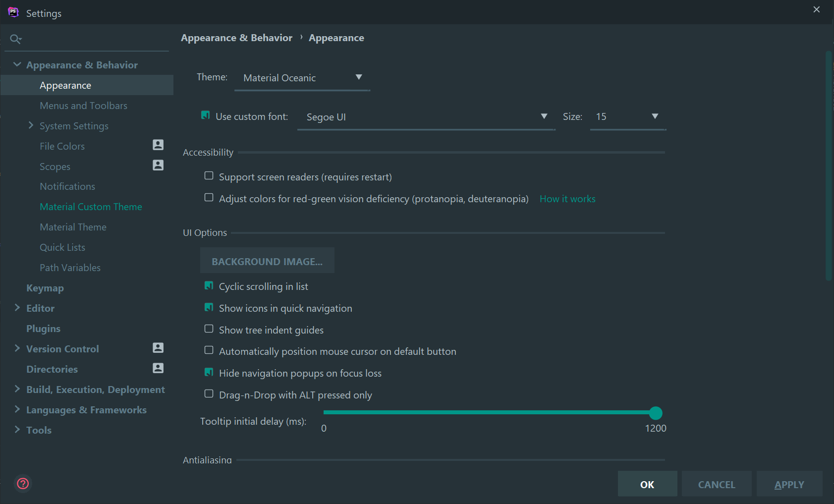The height and width of the screenshot is (504, 834).
Task: Enable Show tree indent guides
Action: point(209,329)
